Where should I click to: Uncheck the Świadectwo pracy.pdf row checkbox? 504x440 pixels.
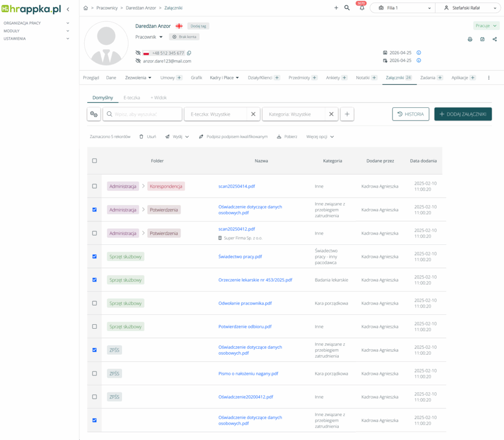[x=94, y=256]
